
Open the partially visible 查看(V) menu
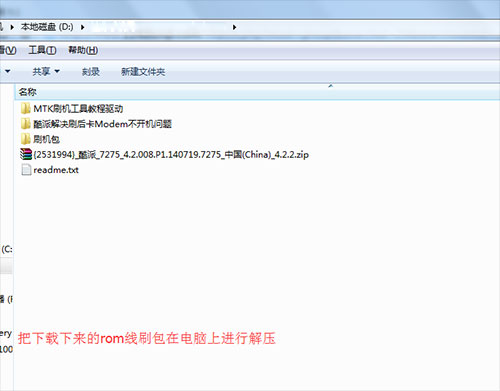[8, 50]
